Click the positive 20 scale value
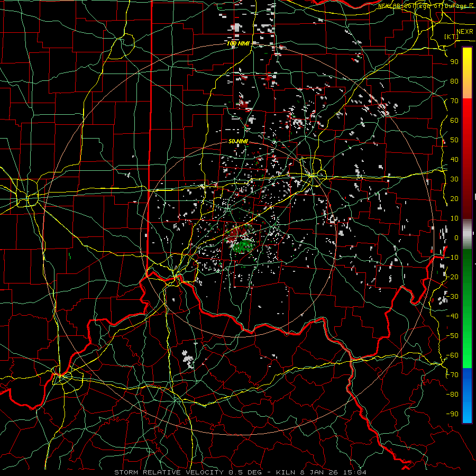This screenshot has height=476, width=476. coord(454,198)
